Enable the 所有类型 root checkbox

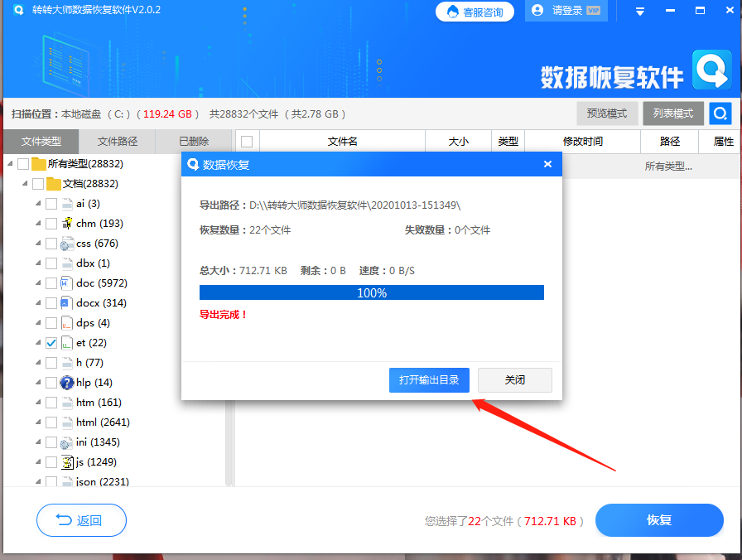tap(23, 163)
